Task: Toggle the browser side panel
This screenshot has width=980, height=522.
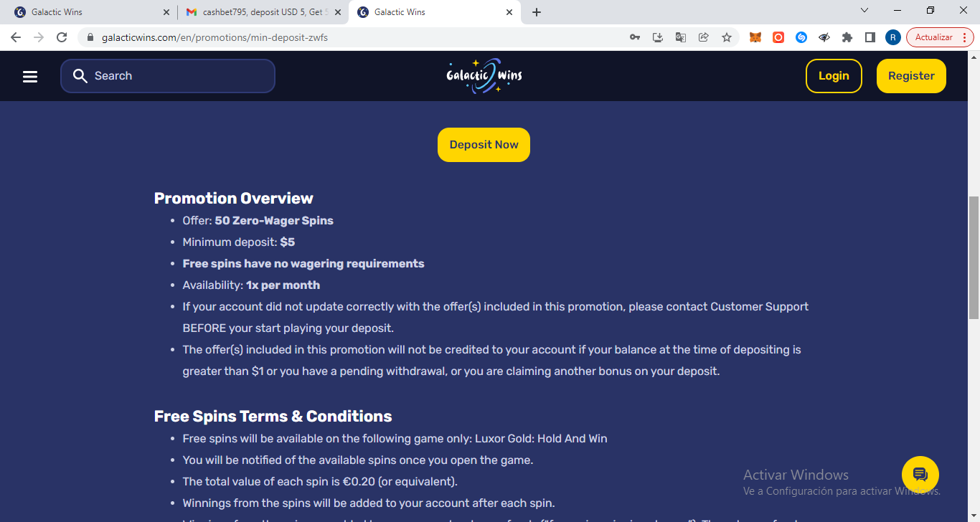Action: click(x=870, y=37)
